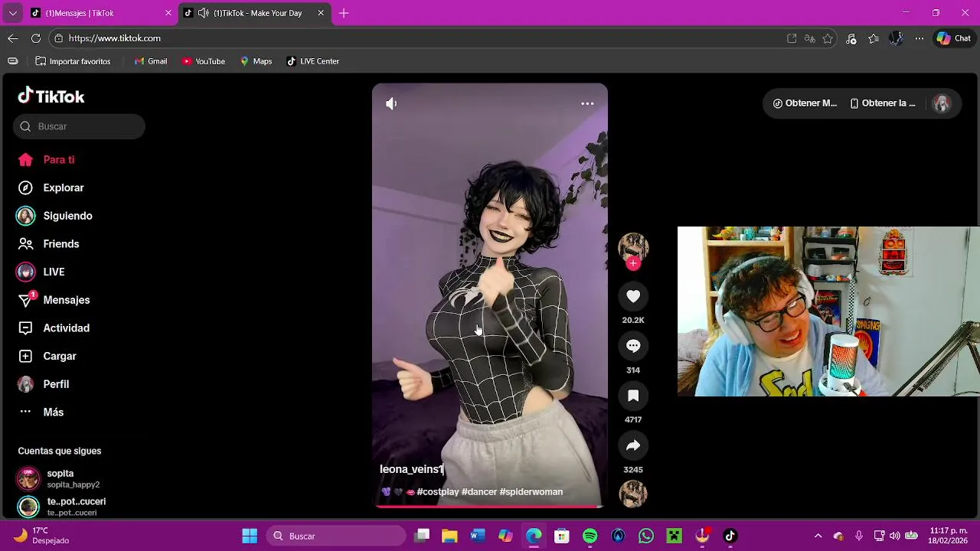Viewport: 980px width, 551px height.
Task: Like the video with heart icon
Action: tap(633, 296)
